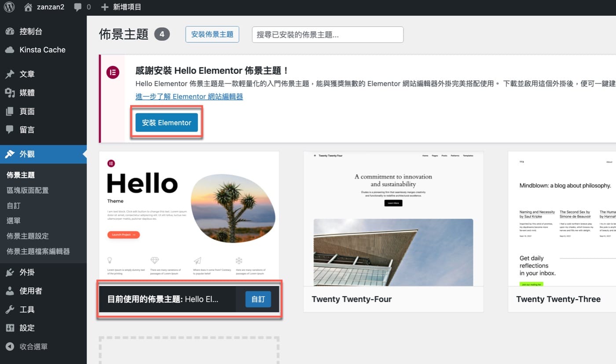The image size is (616, 364).
Task: Click the Elementor logo in the notice
Action: tap(113, 73)
